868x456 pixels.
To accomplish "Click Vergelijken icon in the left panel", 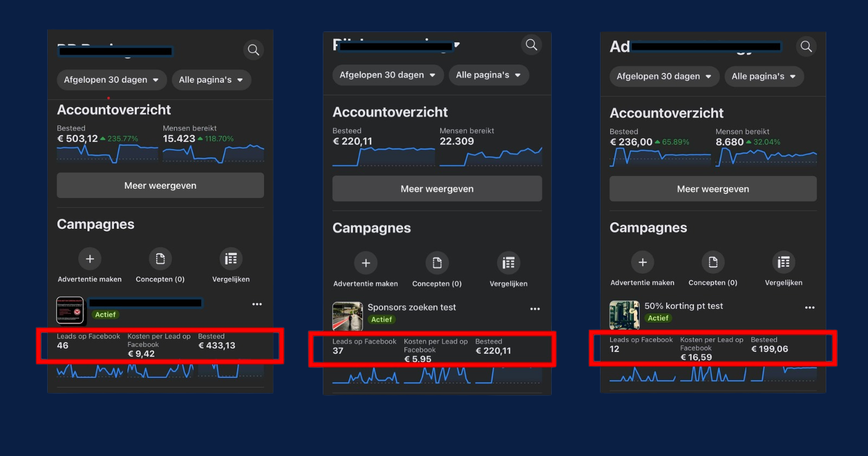I will click(231, 259).
